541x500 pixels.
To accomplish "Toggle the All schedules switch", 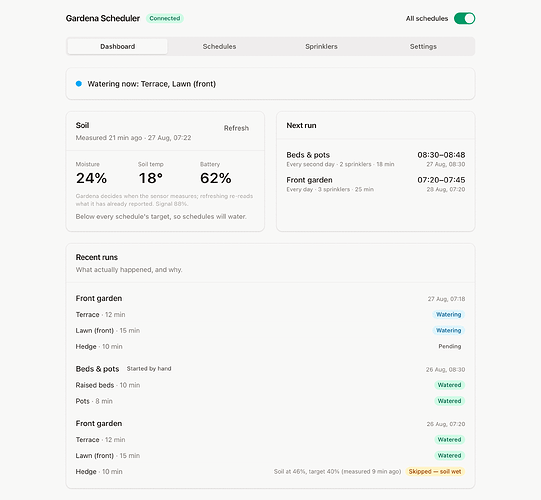I will (x=464, y=18).
